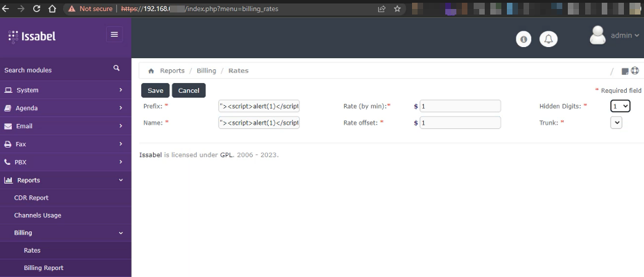Click Reports in the breadcrumb

[172, 71]
